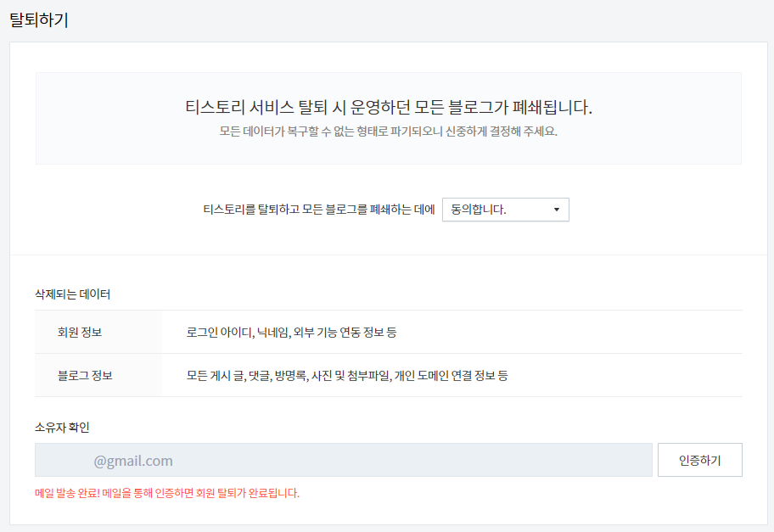Click the 삭제되는 데이터 section title

[73, 294]
